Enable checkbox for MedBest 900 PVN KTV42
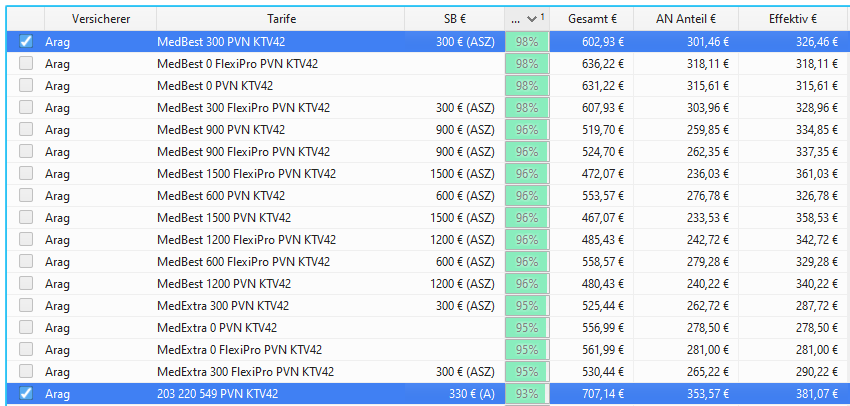This screenshot has height=406, width=850. click(x=25, y=130)
